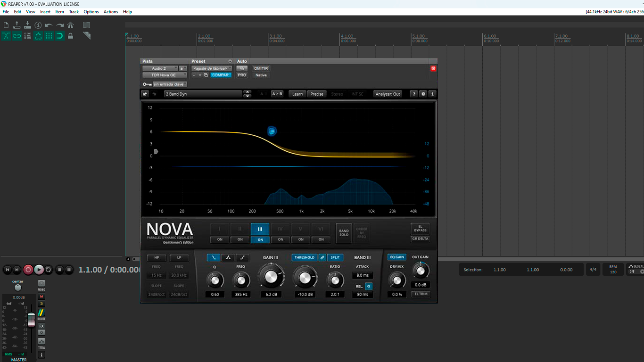Click the GR DELTA button
This screenshot has width=644, height=362.
(420, 239)
